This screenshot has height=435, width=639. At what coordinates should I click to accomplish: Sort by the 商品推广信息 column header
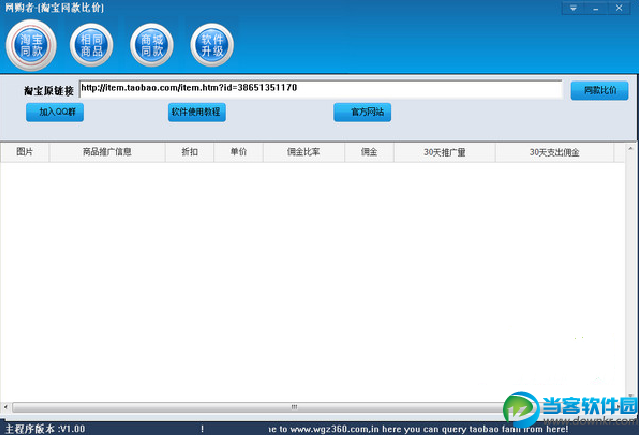click(x=107, y=152)
